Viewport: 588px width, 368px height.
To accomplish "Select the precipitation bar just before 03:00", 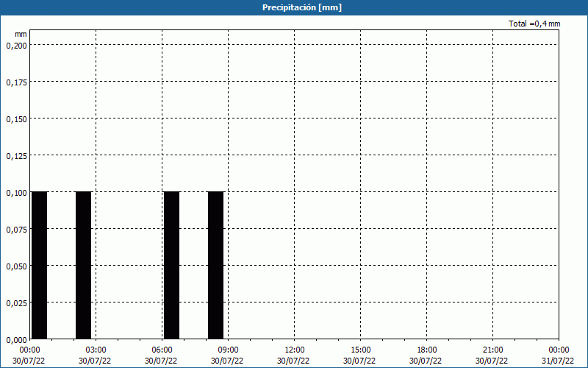I will 83,265.
